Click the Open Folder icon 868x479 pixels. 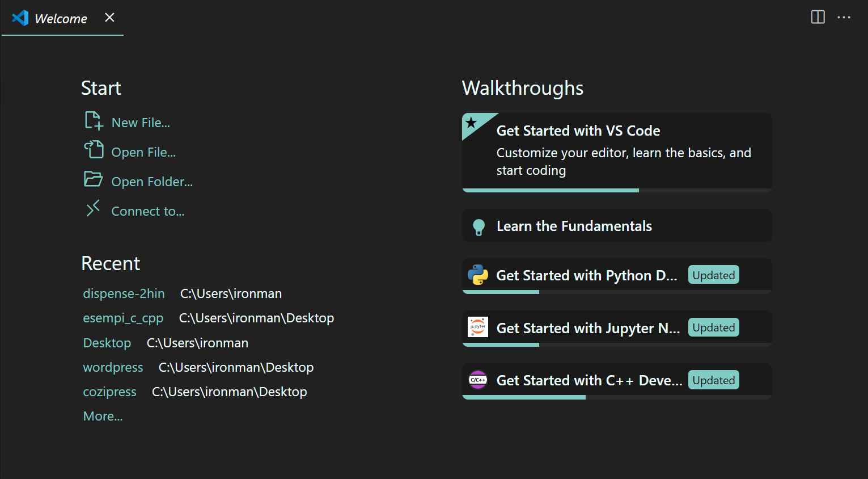94,179
